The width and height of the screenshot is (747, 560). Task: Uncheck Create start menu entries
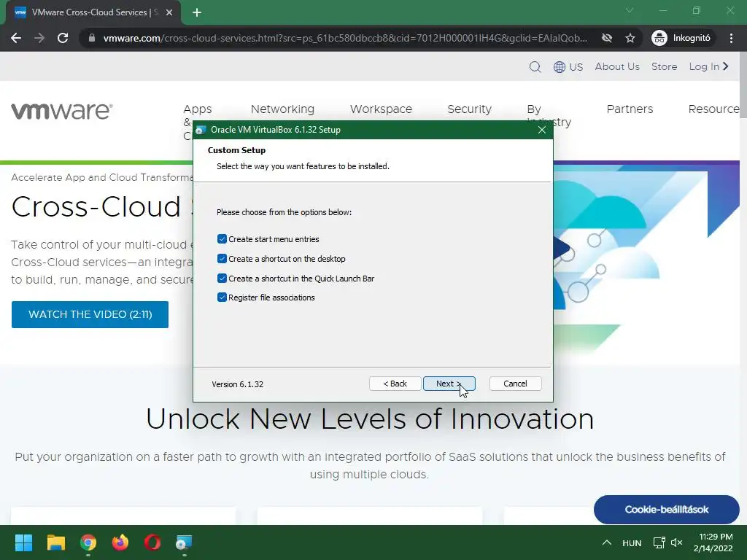click(222, 239)
